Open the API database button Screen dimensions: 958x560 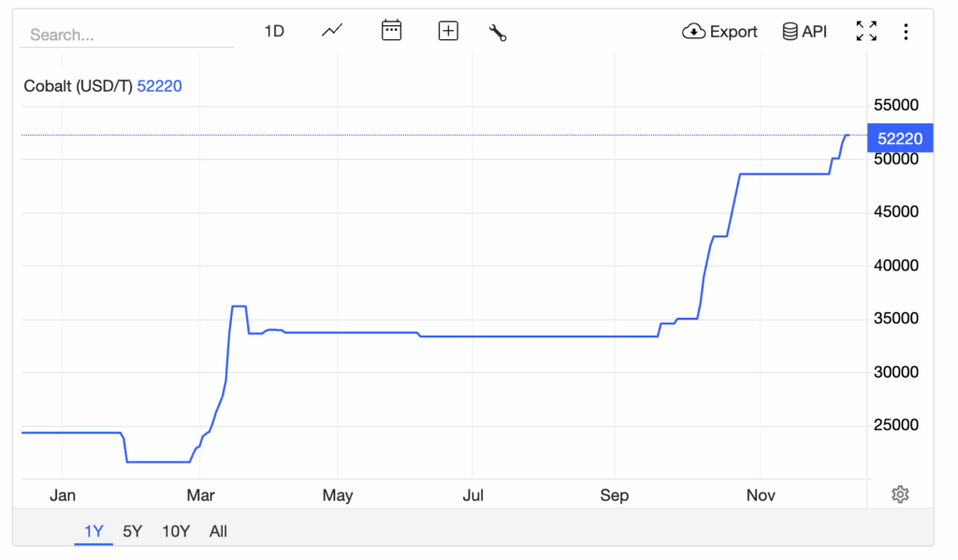pyautogui.click(x=805, y=32)
